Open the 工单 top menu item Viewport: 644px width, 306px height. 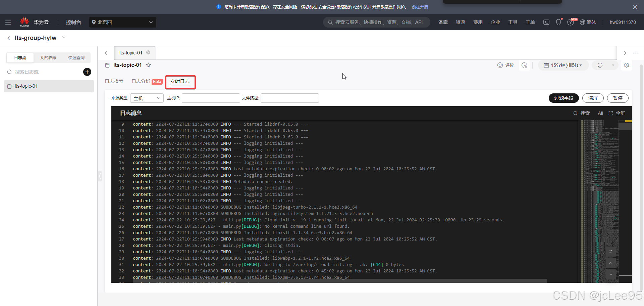coord(530,22)
